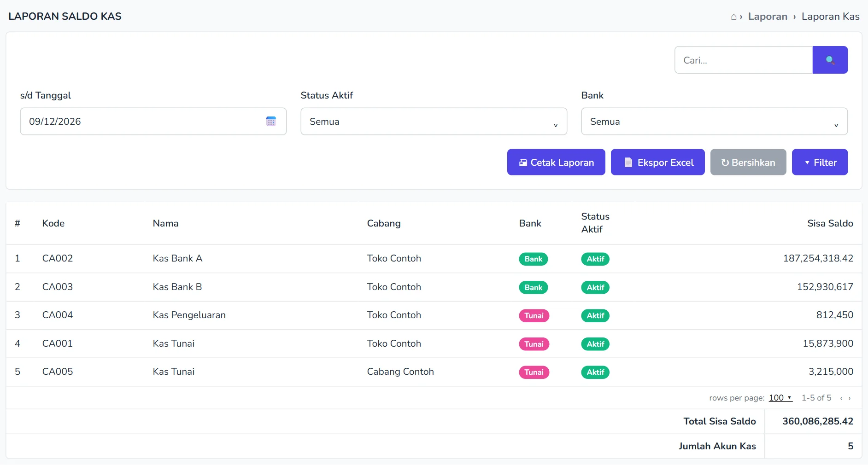
Task: Select Kas Bank A name cell
Action: coord(177,258)
